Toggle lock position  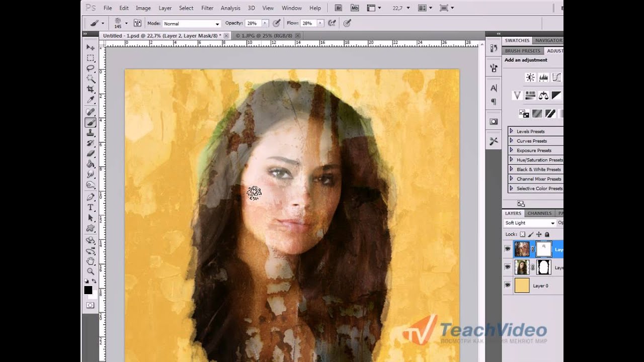(x=539, y=234)
